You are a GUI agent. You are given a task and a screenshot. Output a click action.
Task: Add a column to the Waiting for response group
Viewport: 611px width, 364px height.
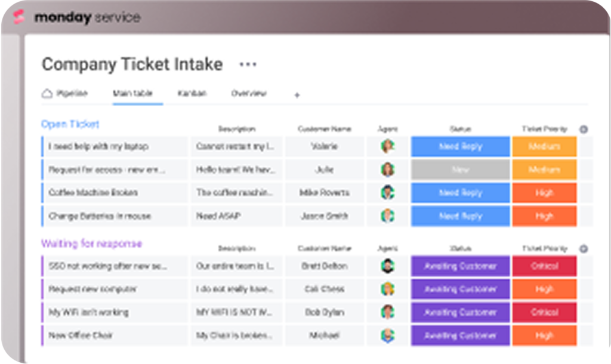tap(584, 249)
